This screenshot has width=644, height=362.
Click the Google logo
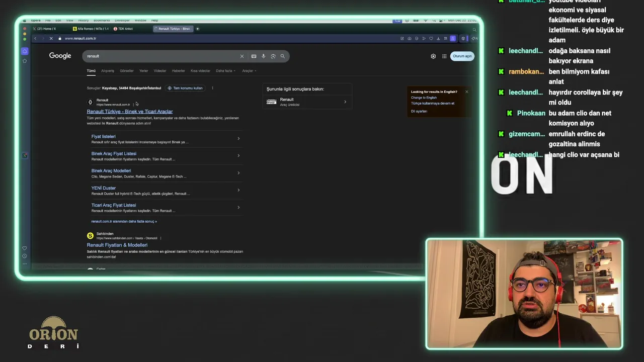click(x=60, y=56)
